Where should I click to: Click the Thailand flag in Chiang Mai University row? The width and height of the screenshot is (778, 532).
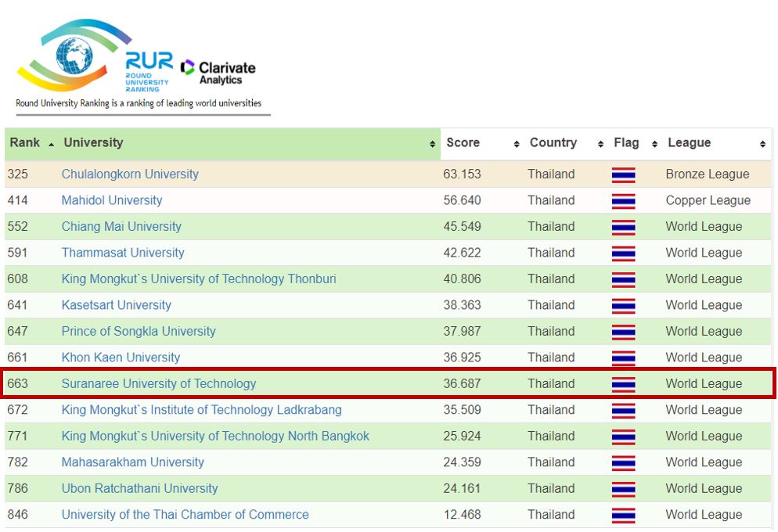(x=623, y=228)
